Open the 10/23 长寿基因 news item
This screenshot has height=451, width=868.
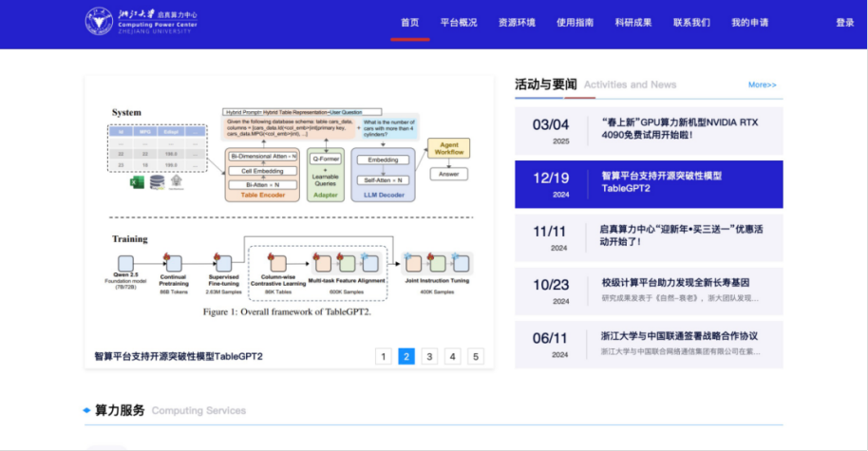(648, 290)
